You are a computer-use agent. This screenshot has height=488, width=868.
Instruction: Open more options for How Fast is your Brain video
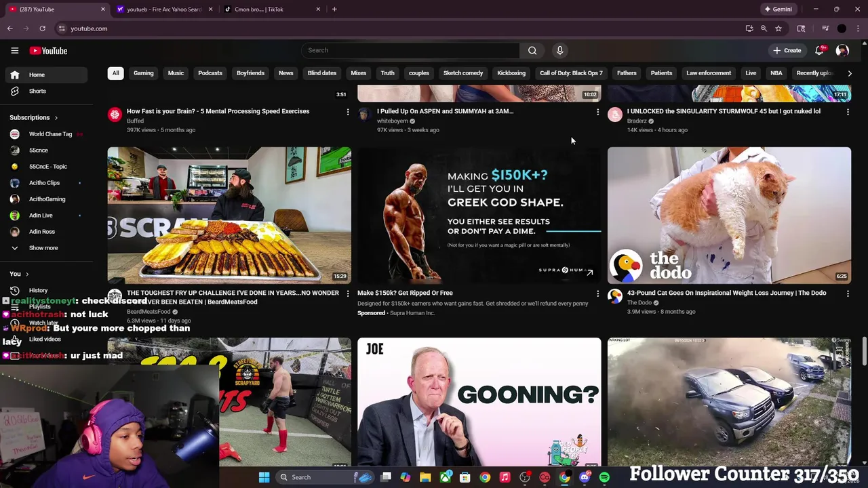[x=348, y=112]
